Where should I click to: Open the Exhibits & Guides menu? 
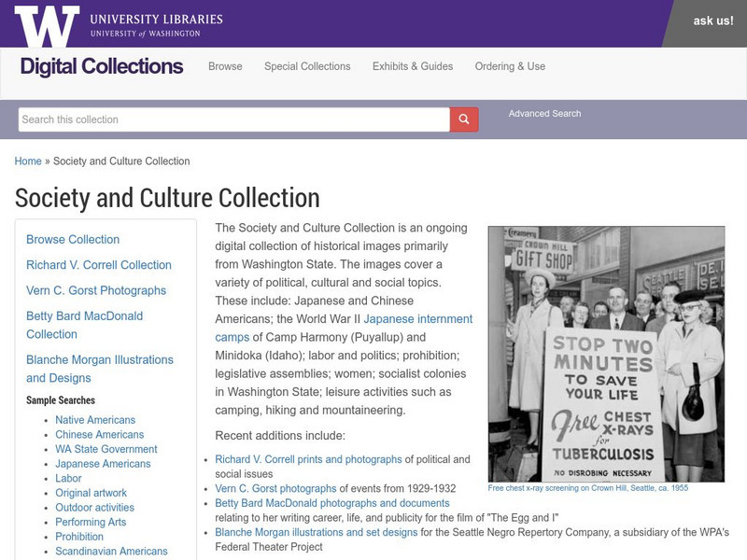point(413,66)
